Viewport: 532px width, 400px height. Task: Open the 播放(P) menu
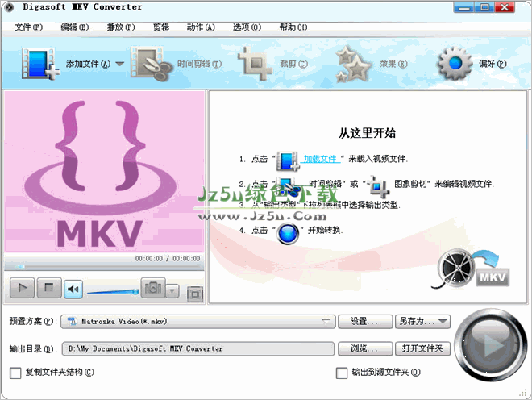[121, 27]
